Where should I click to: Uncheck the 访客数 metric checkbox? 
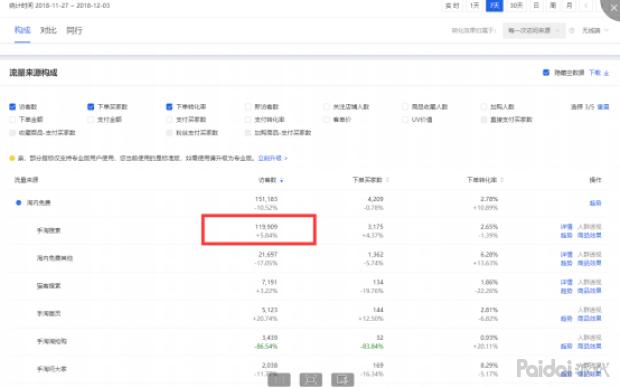point(12,107)
